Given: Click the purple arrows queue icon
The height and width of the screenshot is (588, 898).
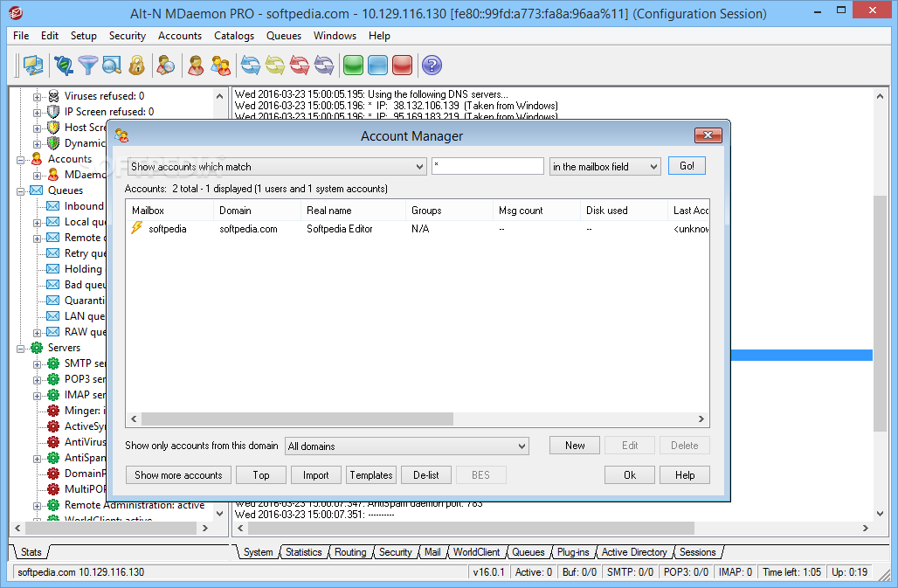Looking at the screenshot, I should click(x=324, y=66).
